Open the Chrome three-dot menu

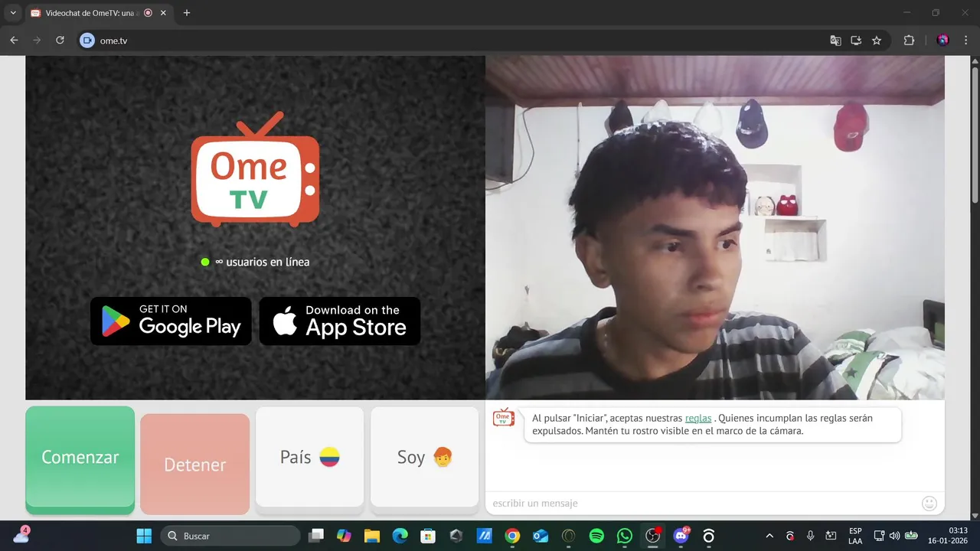(x=965, y=41)
